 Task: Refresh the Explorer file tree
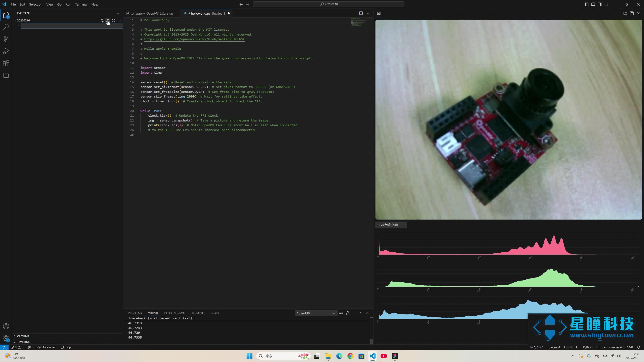114,20
